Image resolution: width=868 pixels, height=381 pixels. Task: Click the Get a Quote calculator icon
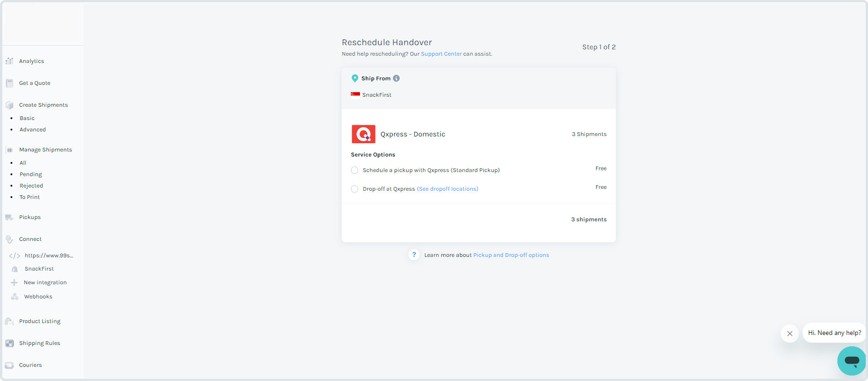[x=9, y=83]
